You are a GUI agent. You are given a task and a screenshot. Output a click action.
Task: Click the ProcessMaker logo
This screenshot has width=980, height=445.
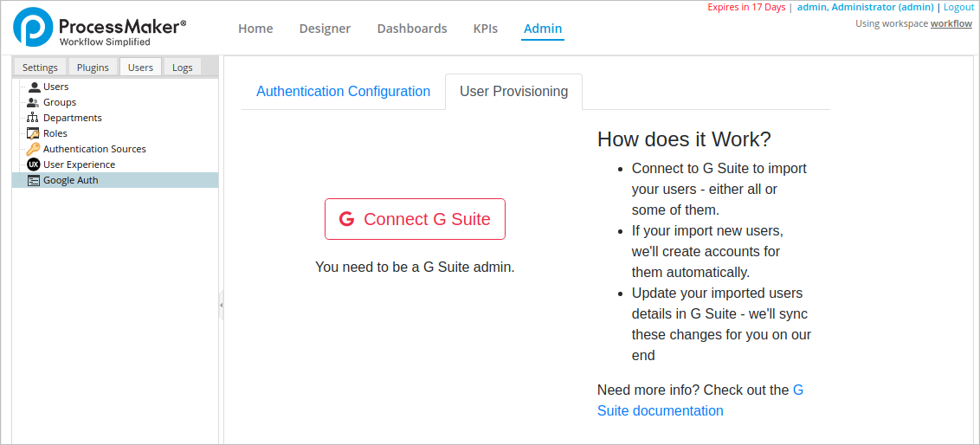(x=100, y=29)
